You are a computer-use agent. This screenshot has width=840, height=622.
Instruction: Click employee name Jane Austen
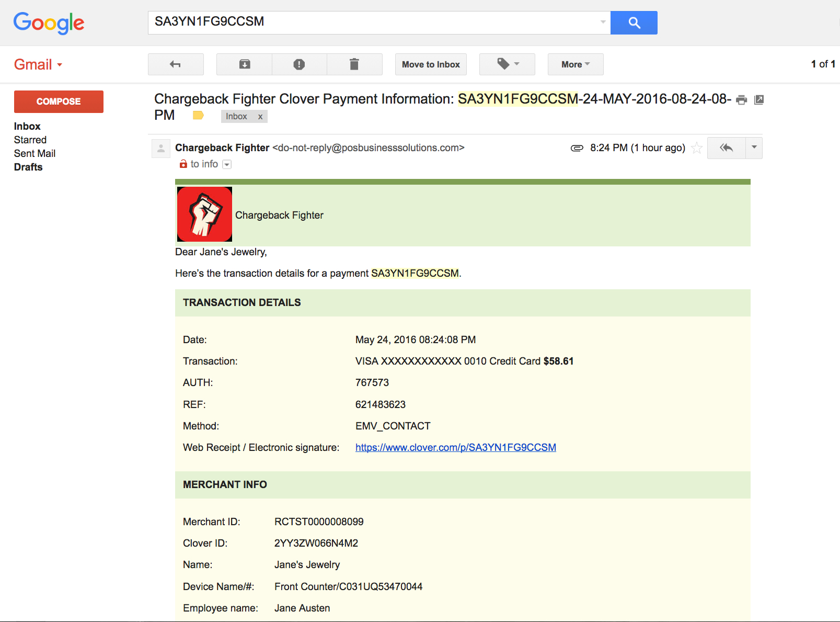tap(302, 608)
